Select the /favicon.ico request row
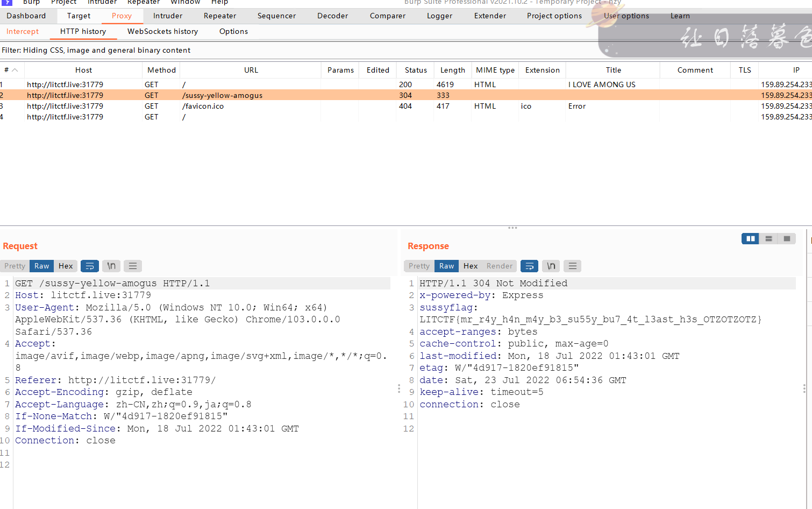The image size is (812, 509). click(406, 106)
